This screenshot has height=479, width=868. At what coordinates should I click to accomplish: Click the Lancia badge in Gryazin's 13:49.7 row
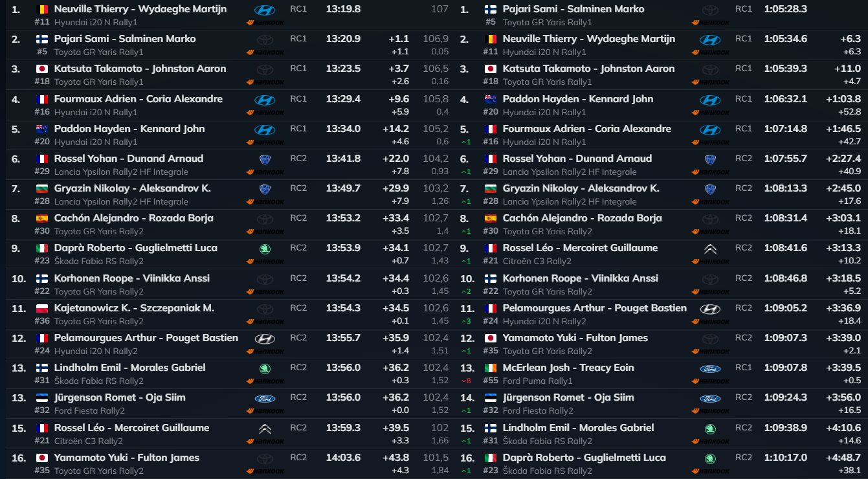(264, 189)
